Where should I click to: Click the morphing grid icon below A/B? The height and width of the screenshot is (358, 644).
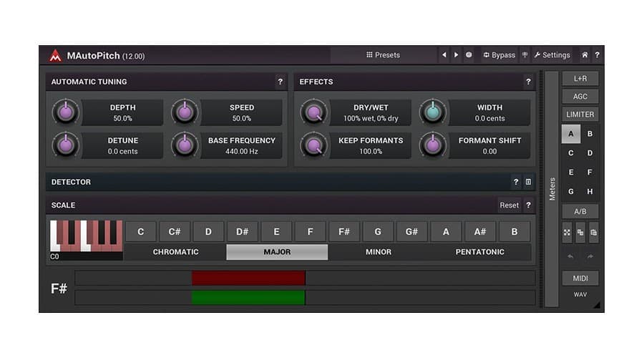point(567,233)
